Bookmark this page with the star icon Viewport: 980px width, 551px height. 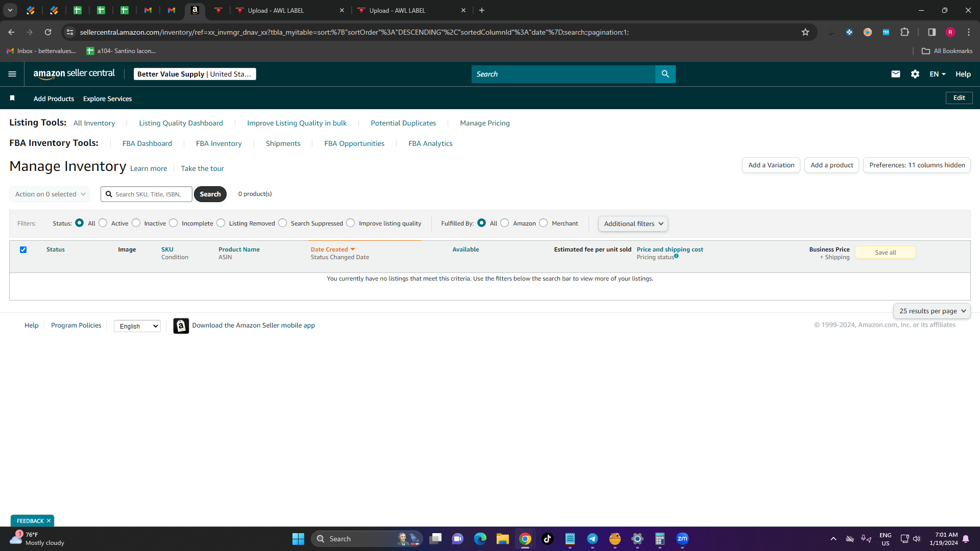(805, 32)
